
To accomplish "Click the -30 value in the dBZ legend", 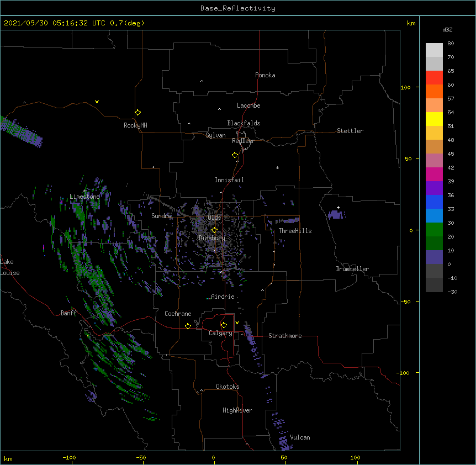I will [x=452, y=292].
